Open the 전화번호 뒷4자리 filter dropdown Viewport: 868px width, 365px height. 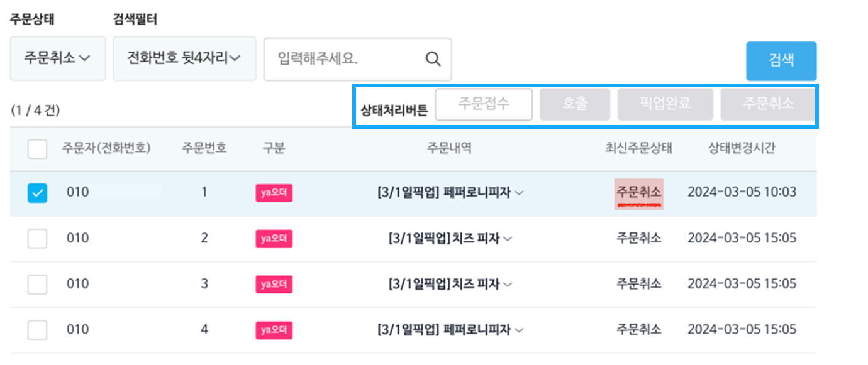click(x=184, y=58)
